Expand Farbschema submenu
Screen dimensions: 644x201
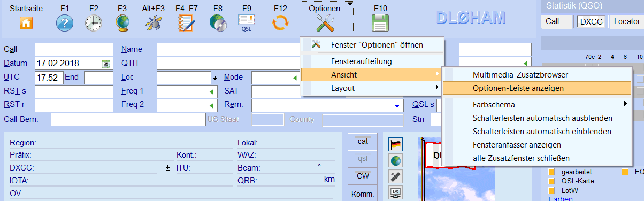click(x=625, y=103)
